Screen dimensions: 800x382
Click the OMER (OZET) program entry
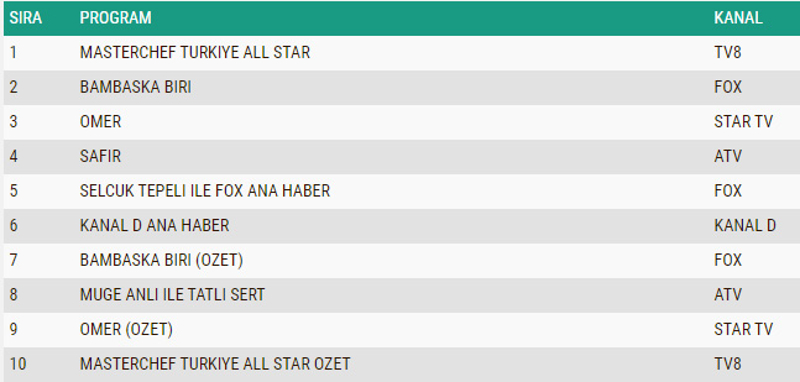(x=126, y=329)
